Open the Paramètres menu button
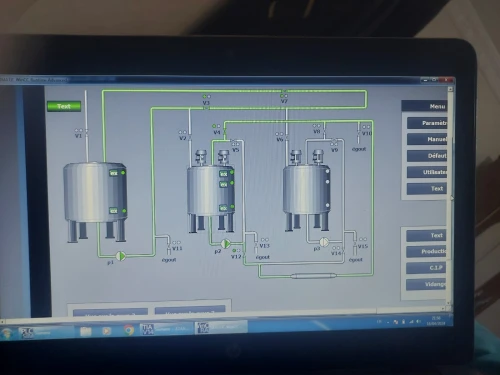Image resolution: width=500 pixels, height=375 pixels. click(427, 123)
